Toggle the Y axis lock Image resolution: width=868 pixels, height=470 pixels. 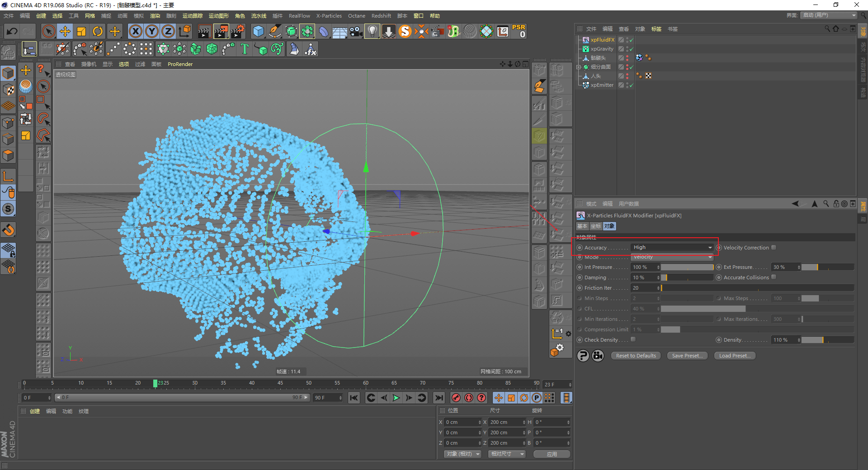click(152, 31)
